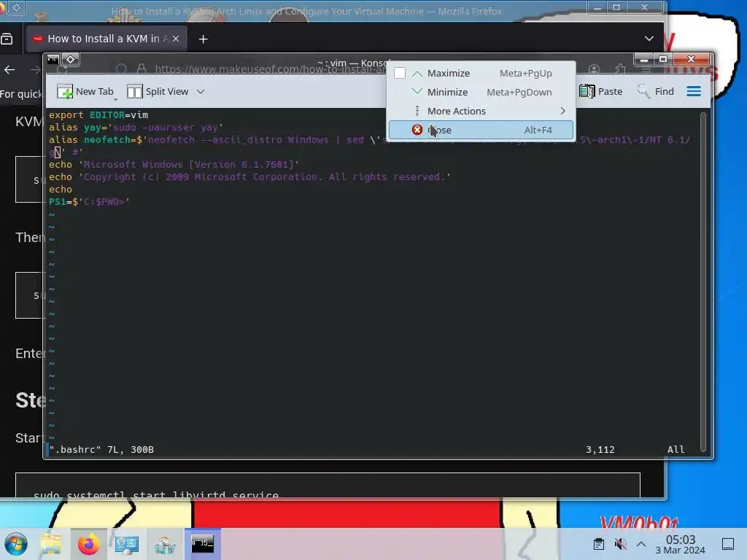The width and height of the screenshot is (747, 560).
Task: Select Minimize from the window menu
Action: point(481,93)
